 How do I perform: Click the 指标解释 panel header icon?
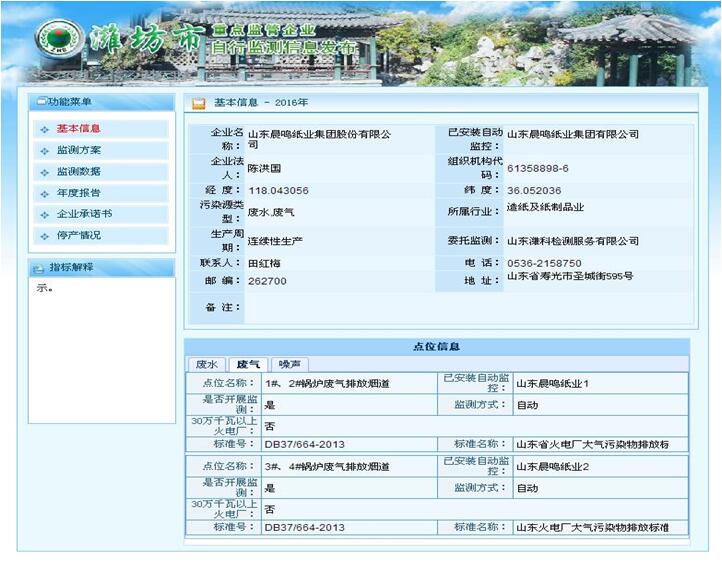tap(40, 268)
